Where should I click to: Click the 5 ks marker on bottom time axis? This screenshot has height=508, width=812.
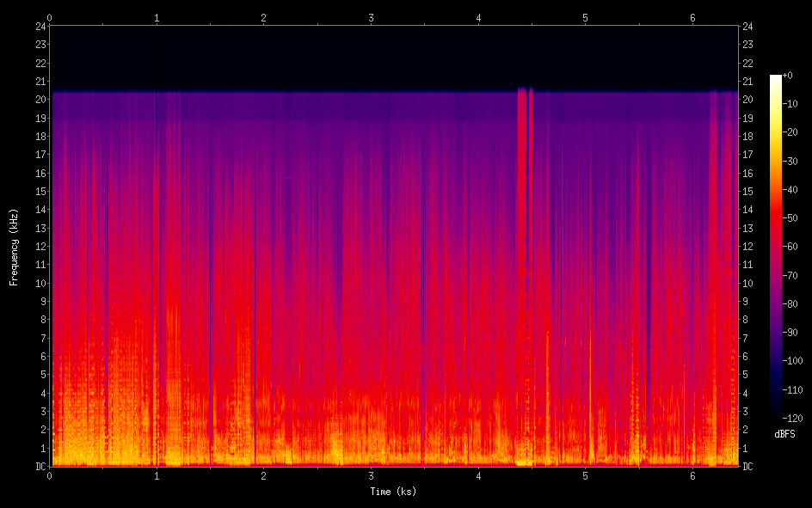tap(585, 475)
